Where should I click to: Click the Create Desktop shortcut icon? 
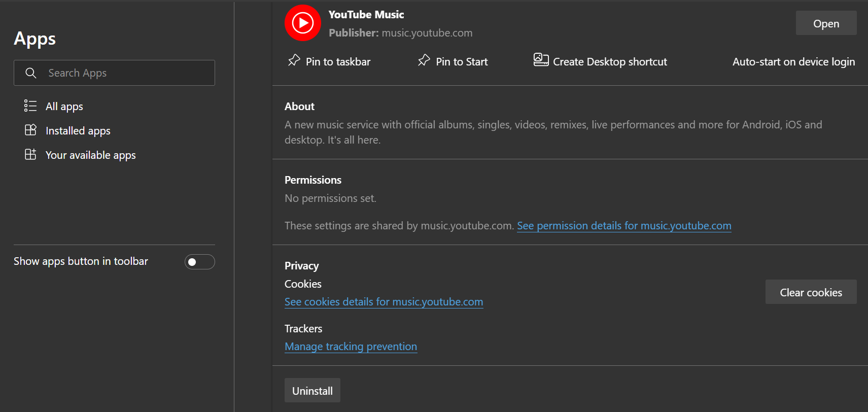(541, 60)
